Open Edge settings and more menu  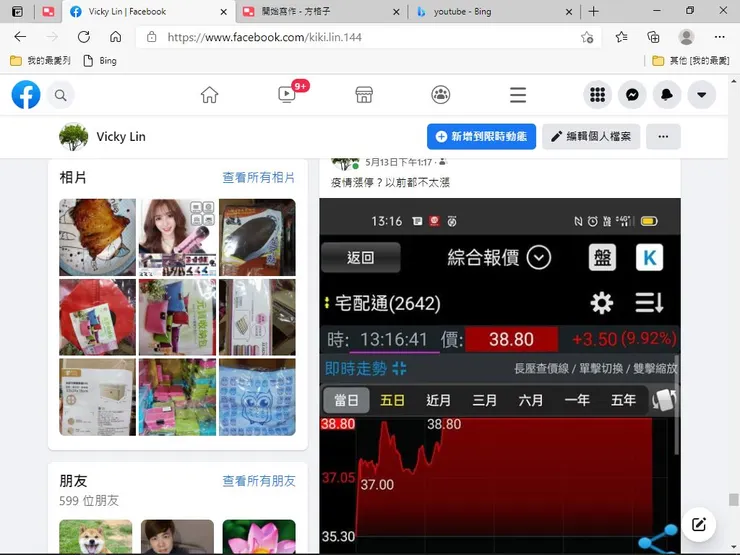(x=719, y=37)
